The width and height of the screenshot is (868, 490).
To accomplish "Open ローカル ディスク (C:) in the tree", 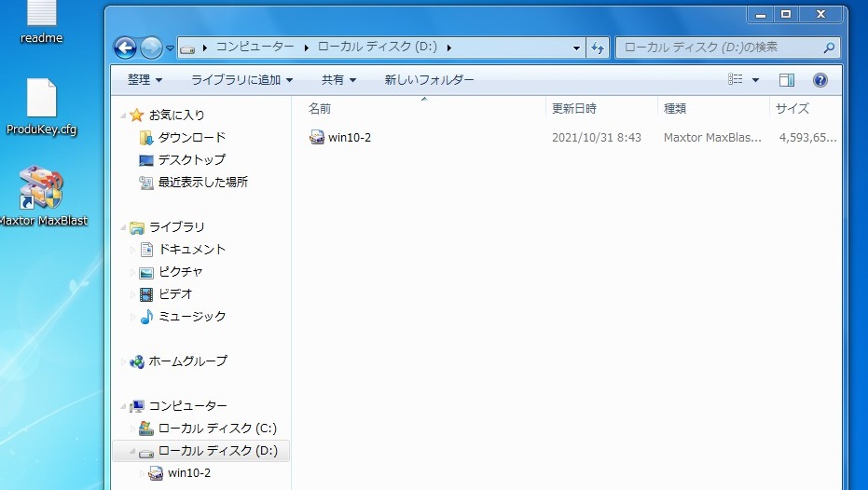I will [217, 429].
